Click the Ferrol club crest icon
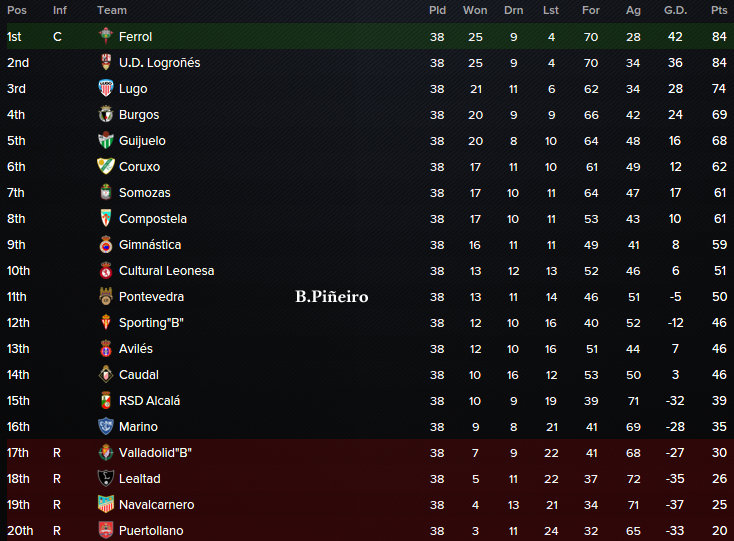The height and width of the screenshot is (541, 734). point(106,36)
